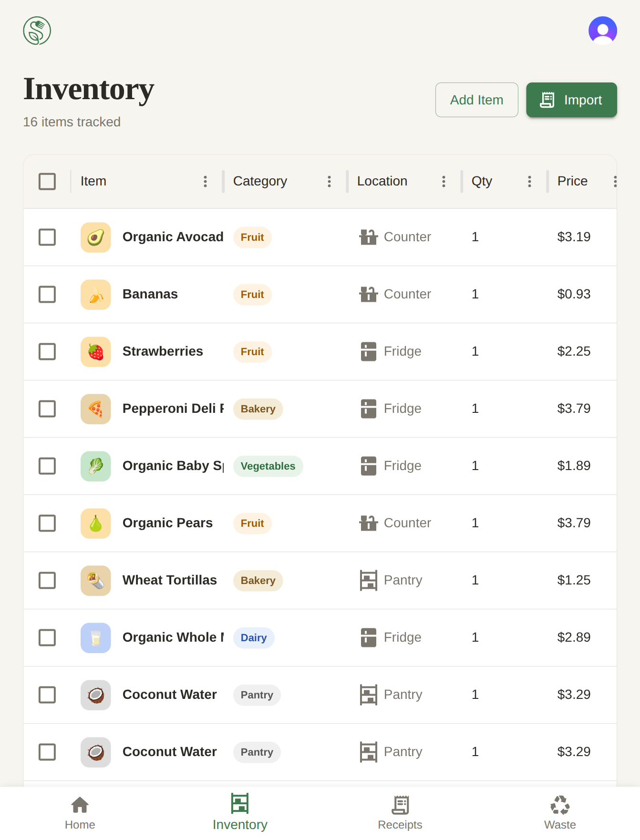Click the burrito icon for Wheat Tortillas
Screen dimensions: 640x840
tap(96, 581)
